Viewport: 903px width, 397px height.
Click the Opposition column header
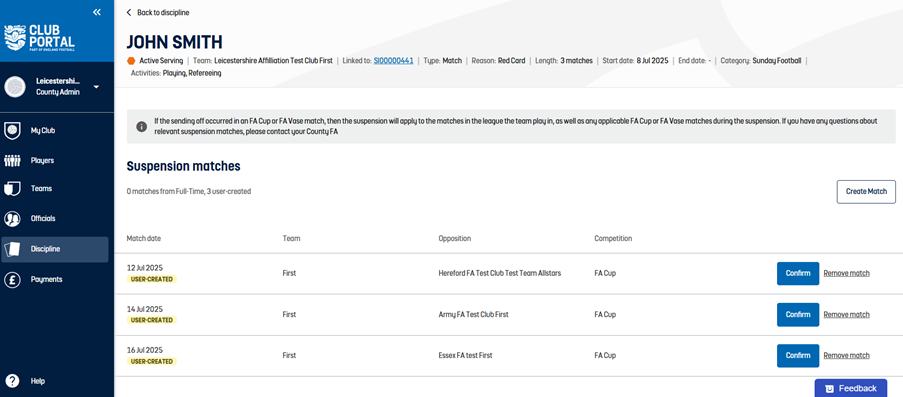click(455, 239)
